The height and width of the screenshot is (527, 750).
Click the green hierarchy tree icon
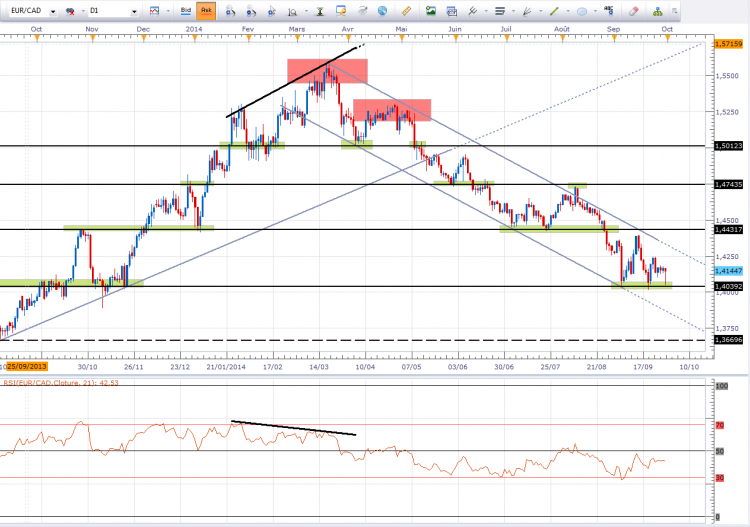pos(658,11)
